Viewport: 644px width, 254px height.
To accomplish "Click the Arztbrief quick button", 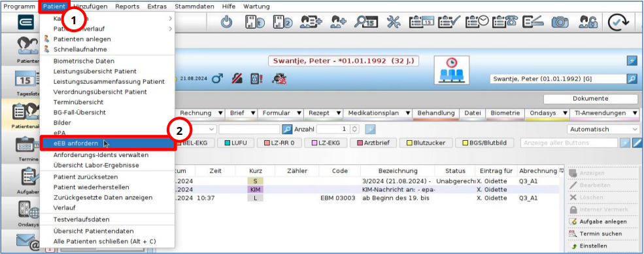I will (373, 143).
